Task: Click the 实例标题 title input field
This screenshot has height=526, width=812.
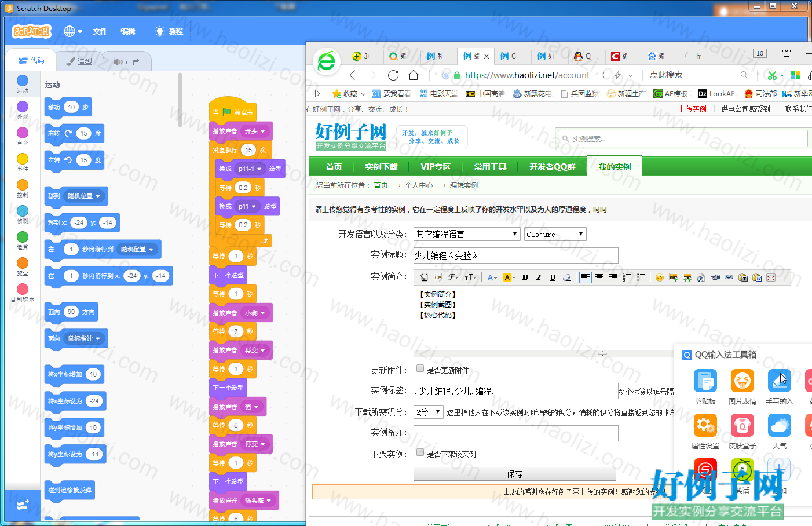Action: click(x=515, y=255)
